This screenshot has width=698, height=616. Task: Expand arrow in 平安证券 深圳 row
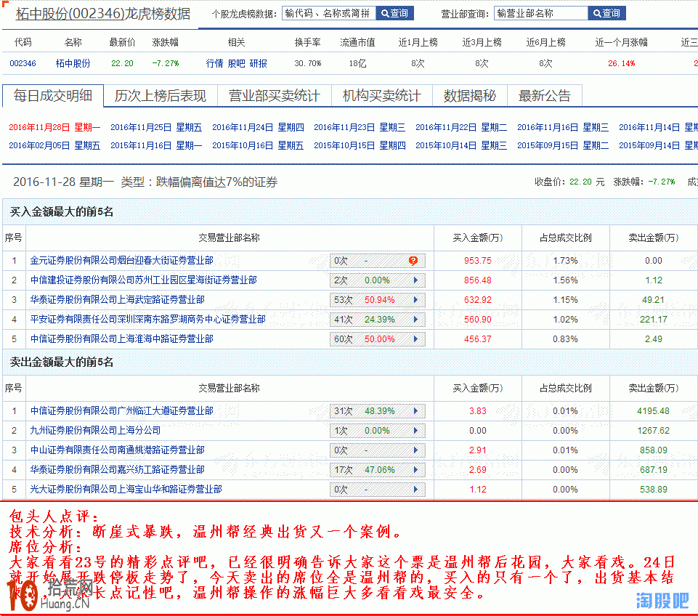point(415,320)
